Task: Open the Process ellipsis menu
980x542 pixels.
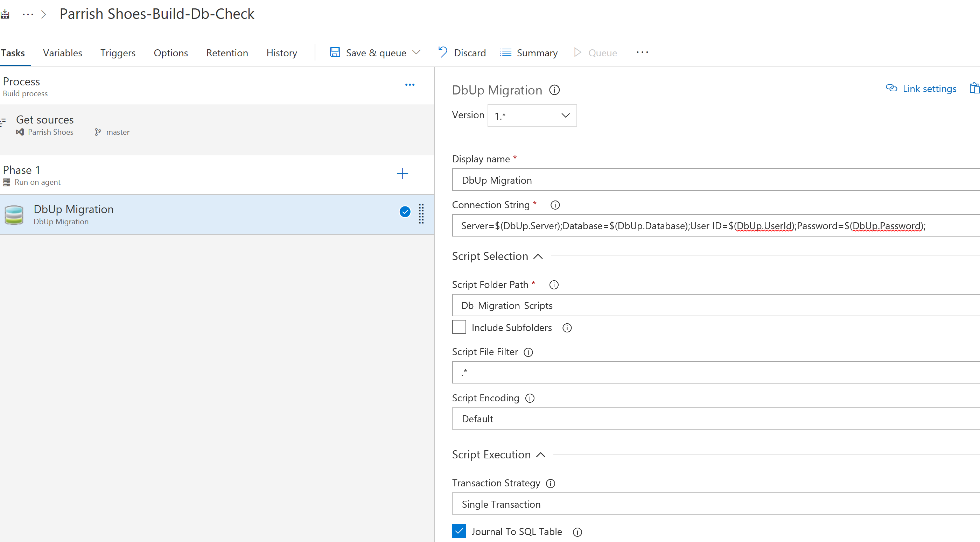Action: click(x=409, y=85)
